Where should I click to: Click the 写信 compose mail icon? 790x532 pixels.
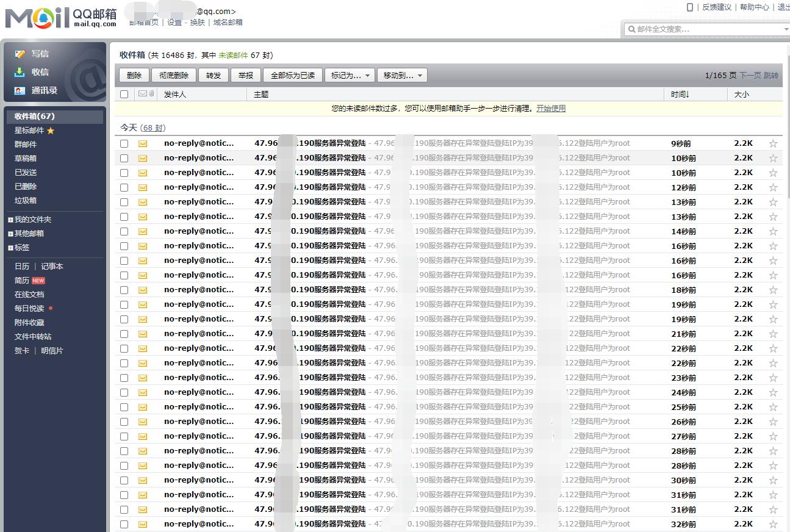point(20,54)
